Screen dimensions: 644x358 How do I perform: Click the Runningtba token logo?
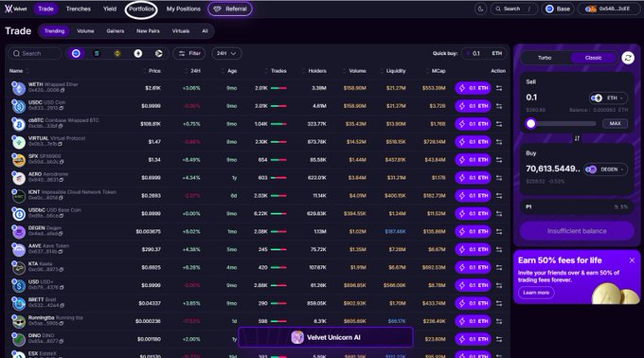tap(18, 321)
